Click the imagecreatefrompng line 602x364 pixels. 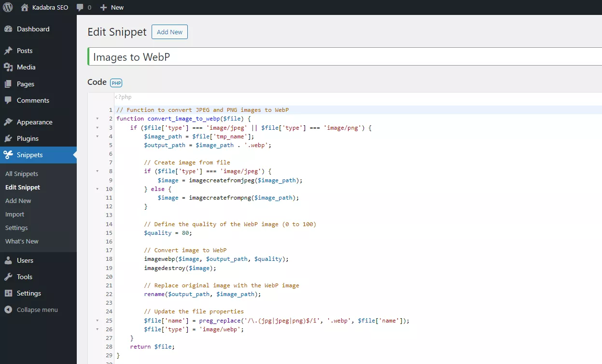coord(228,198)
